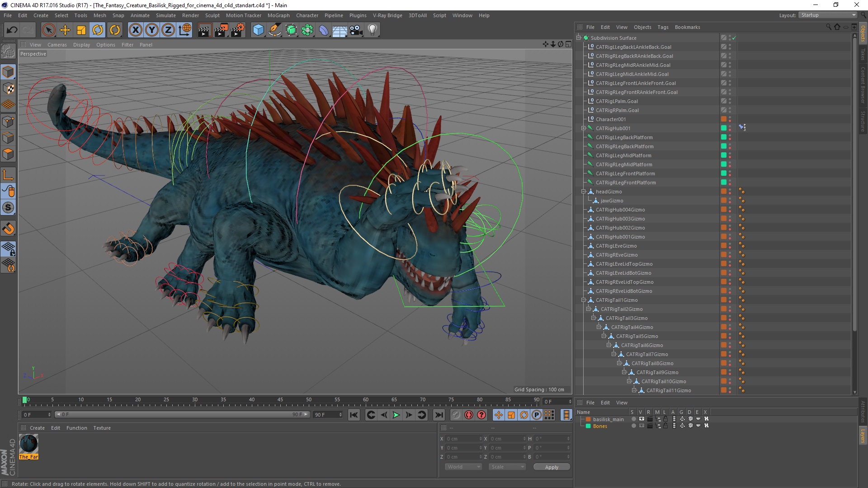The image size is (868, 488).
Task: Select the Scale tool
Action: (x=81, y=30)
